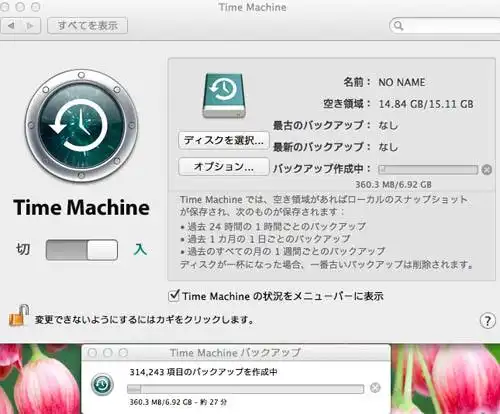The width and height of the screenshot is (500, 414).
Task: Toggle the Time Machine 切/入 switch
Action: (82, 250)
